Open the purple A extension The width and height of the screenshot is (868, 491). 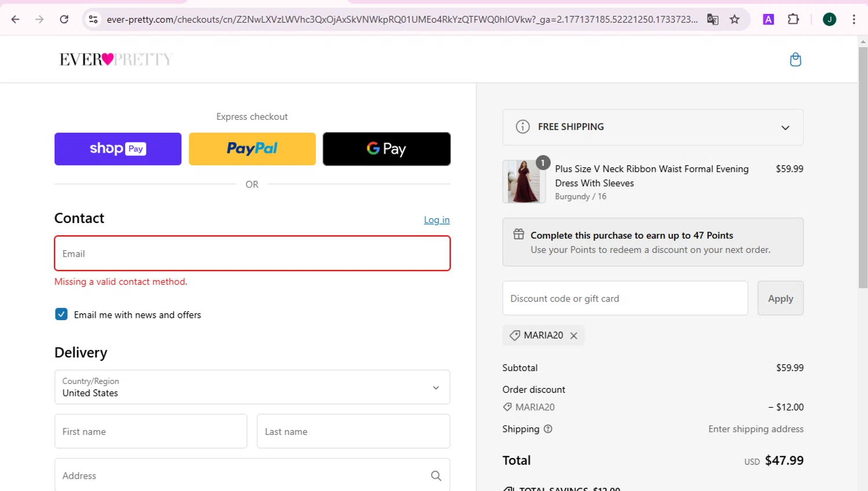(768, 19)
